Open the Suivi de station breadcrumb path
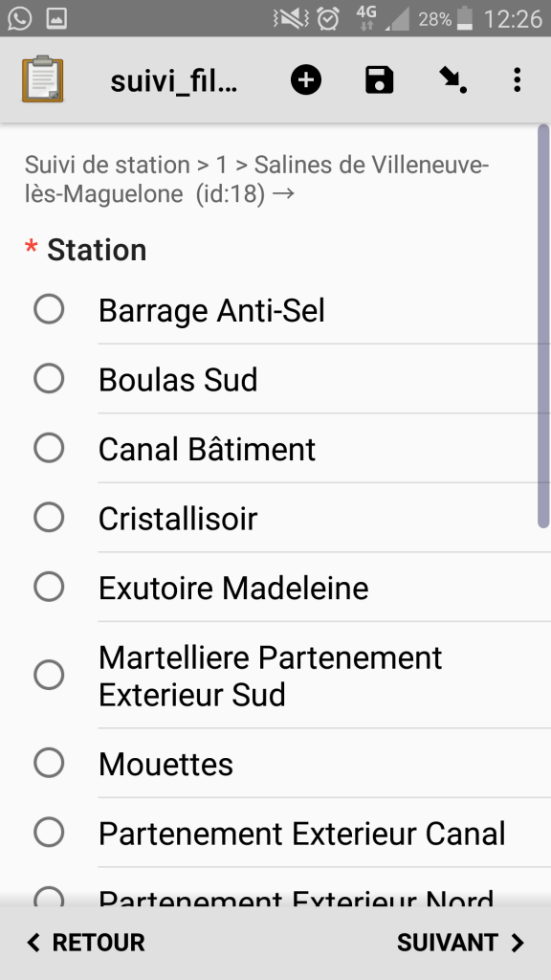551x980 pixels. pos(256,179)
